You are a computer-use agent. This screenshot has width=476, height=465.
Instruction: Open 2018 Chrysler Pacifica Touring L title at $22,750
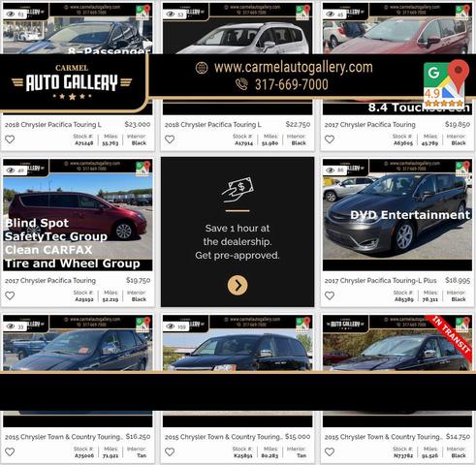click(213, 125)
